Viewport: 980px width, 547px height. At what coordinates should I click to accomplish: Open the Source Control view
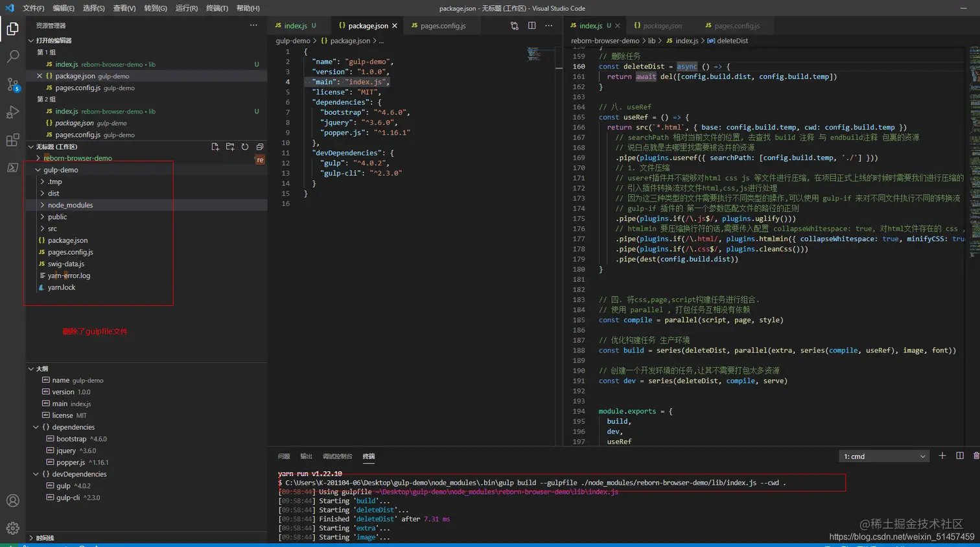(x=12, y=84)
